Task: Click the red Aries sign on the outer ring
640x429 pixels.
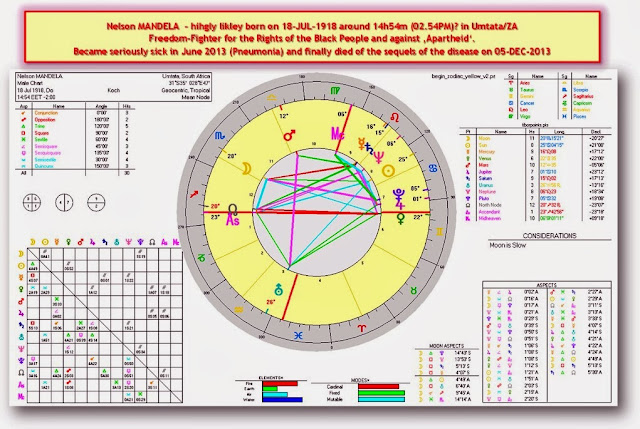Action: 362,328
